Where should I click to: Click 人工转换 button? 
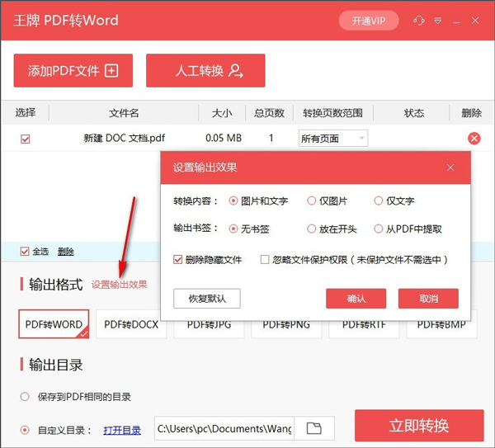click(x=205, y=70)
